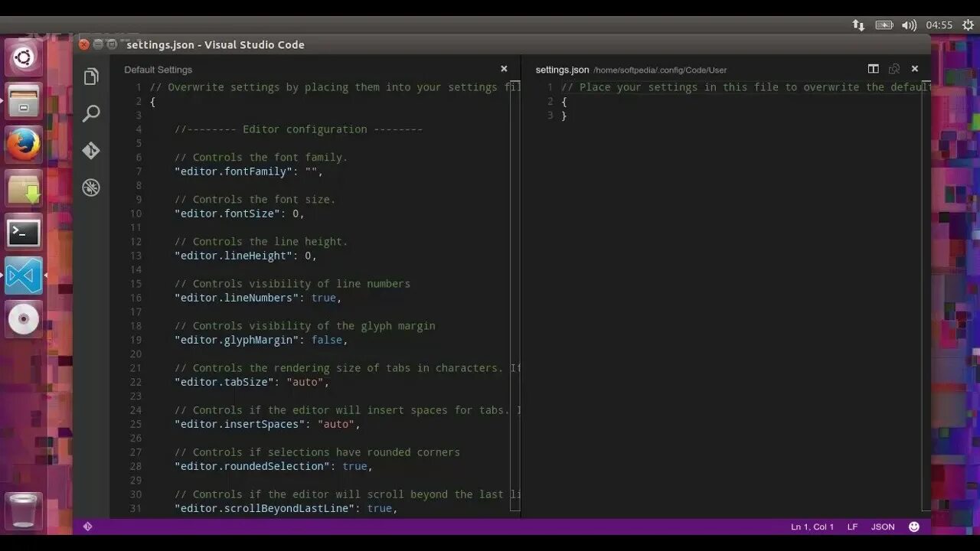Screen dimensions: 980x551
Task: Click the "editor.fontFamily" setting line
Action: coord(249,171)
